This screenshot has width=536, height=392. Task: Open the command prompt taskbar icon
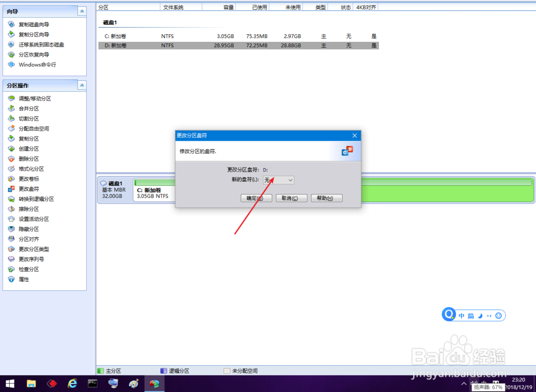(93, 384)
